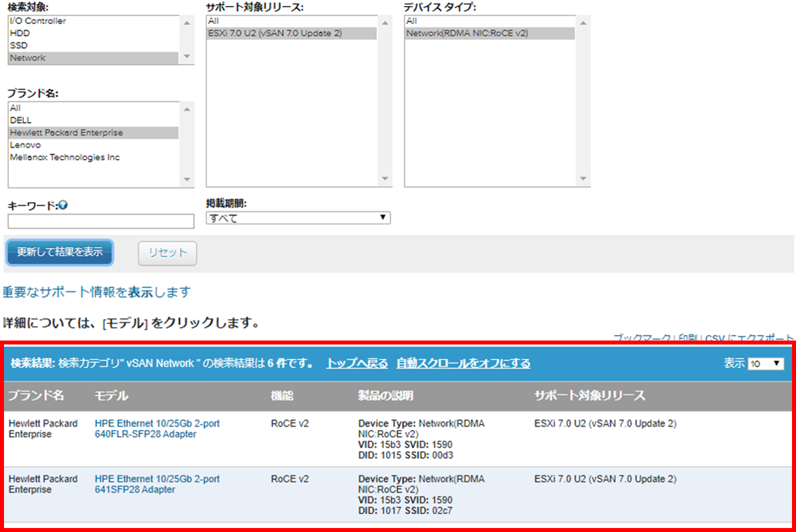This screenshot has width=796, height=532.
Task: Click the モデル column header
Action: coord(112,395)
